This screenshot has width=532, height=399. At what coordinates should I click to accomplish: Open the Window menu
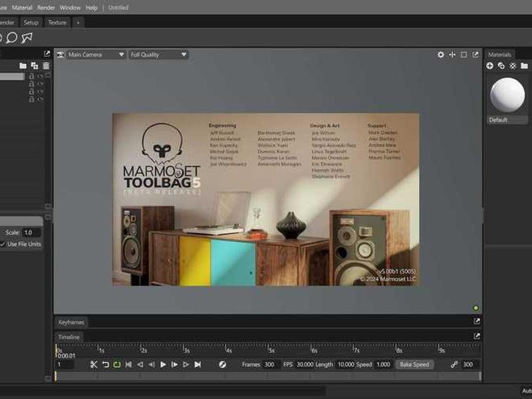[x=70, y=7]
